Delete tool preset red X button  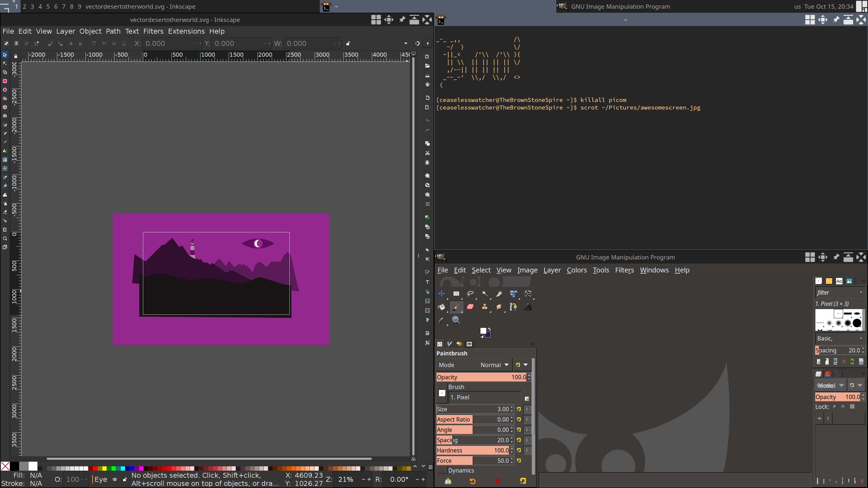pos(497,481)
